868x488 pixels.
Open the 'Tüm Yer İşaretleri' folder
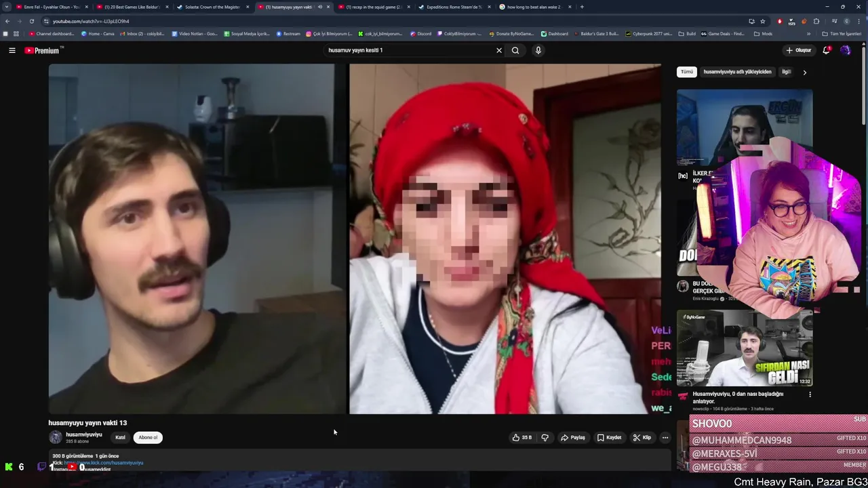click(x=842, y=34)
